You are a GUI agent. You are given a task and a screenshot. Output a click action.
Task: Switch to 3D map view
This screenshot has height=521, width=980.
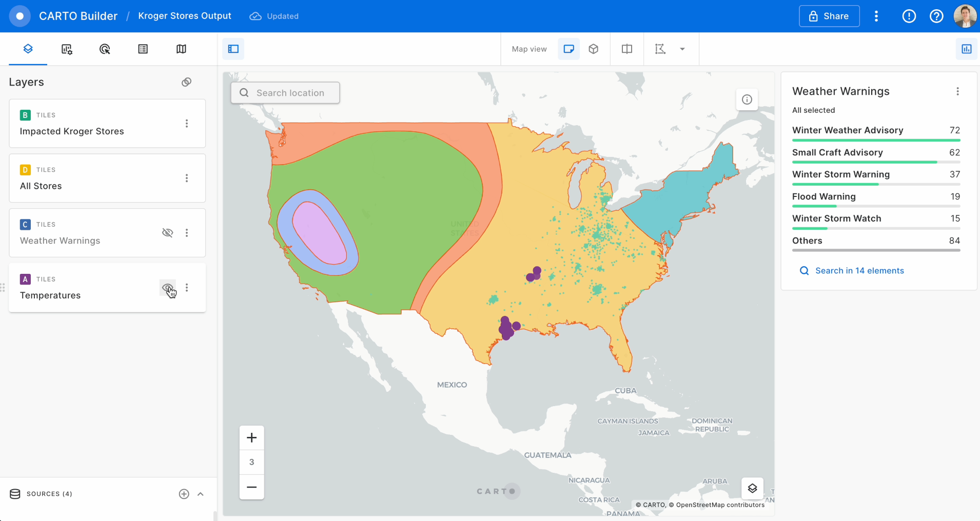point(594,49)
